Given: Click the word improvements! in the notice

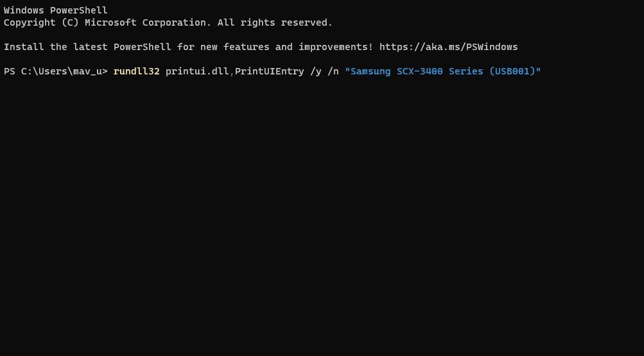Looking at the screenshot, I should [336, 47].
